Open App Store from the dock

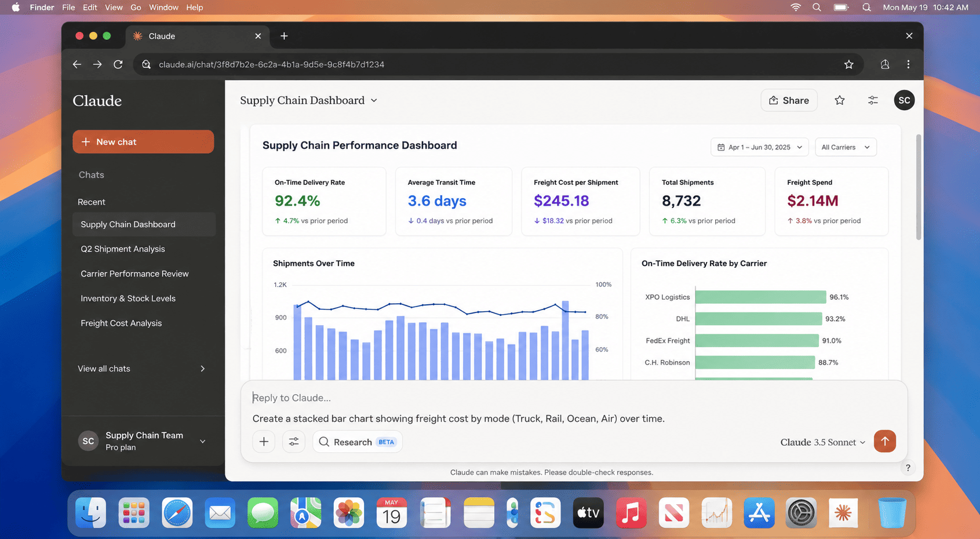point(759,513)
